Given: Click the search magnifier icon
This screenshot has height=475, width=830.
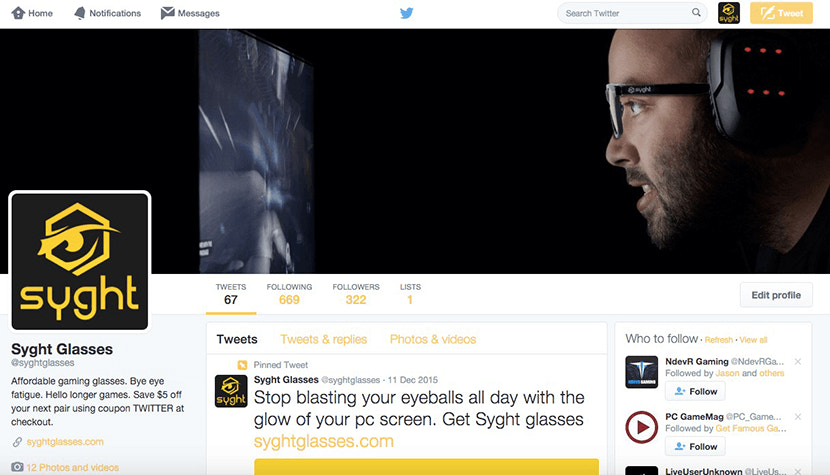Looking at the screenshot, I should tap(696, 12).
